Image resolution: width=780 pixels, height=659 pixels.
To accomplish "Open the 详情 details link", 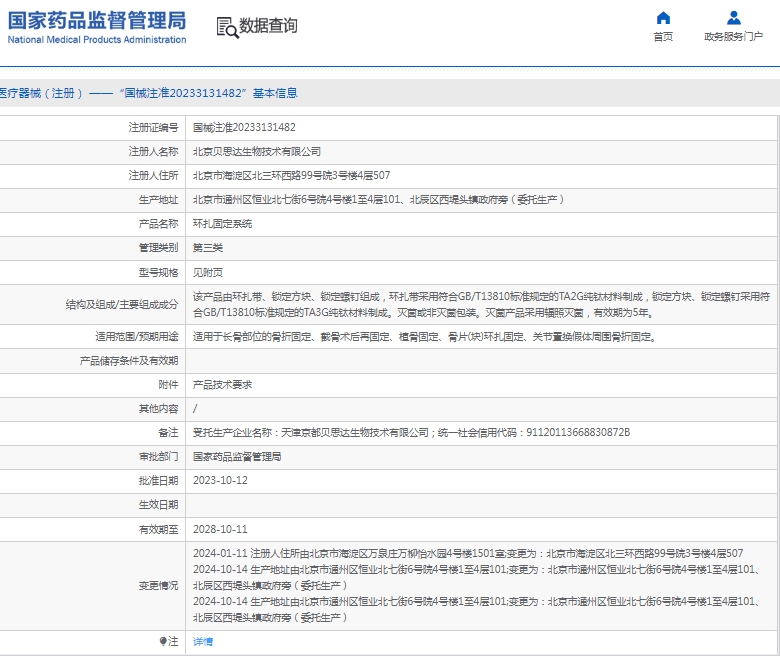I will pos(203,641).
